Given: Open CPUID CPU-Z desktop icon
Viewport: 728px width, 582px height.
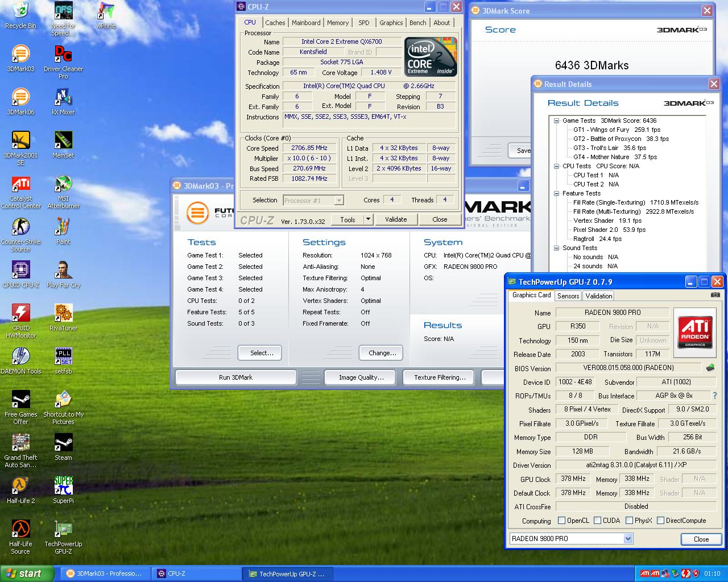Looking at the screenshot, I should point(20,275).
